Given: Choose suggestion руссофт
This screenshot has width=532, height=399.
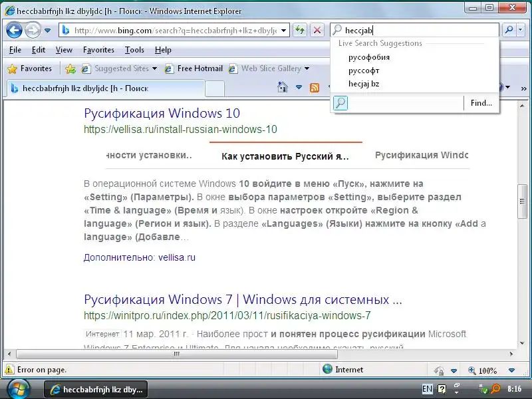Looking at the screenshot, I should 364,70.
